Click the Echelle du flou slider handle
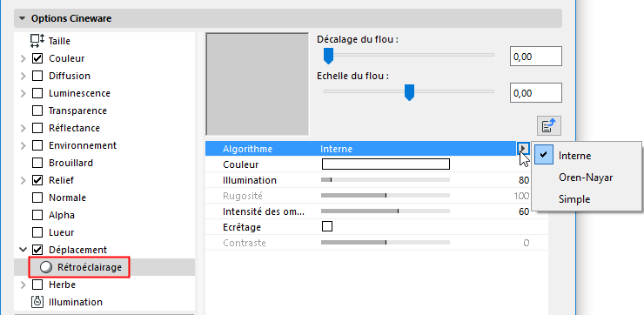This screenshot has width=644, height=315. pyautogui.click(x=409, y=92)
